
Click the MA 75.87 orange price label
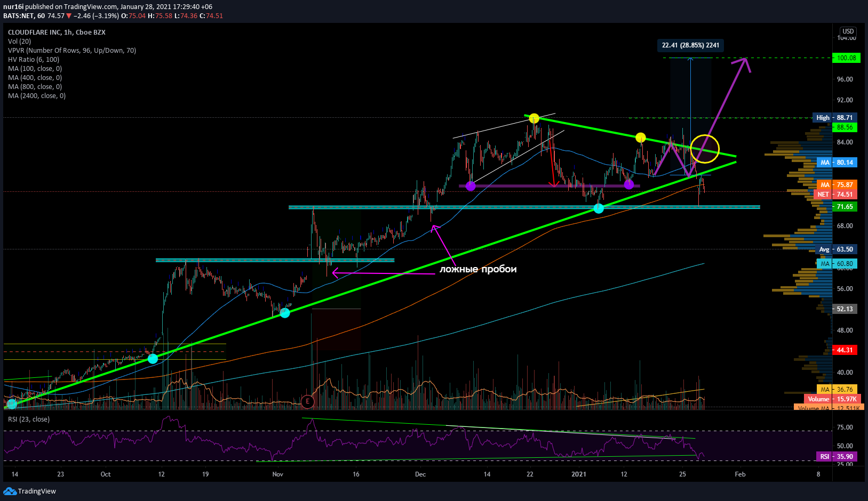click(x=837, y=184)
